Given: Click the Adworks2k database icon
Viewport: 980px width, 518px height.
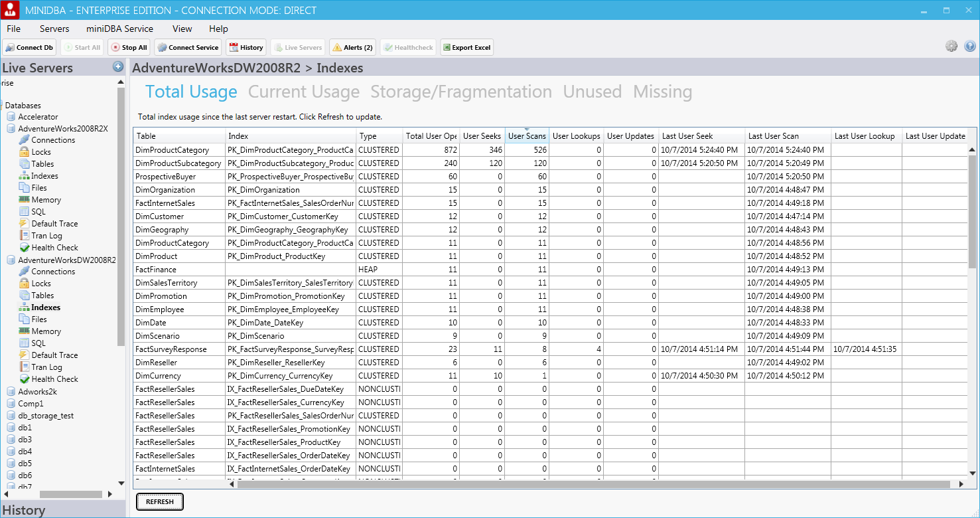Looking at the screenshot, I should pos(11,392).
